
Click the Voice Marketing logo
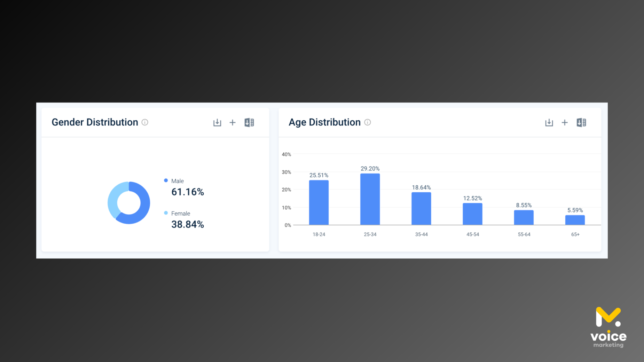click(608, 327)
